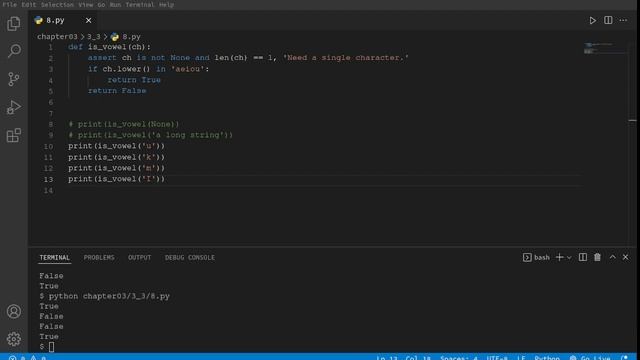Open the terminal launch profile dropdown arrow
The height and width of the screenshot is (360, 640).
[x=569, y=258]
